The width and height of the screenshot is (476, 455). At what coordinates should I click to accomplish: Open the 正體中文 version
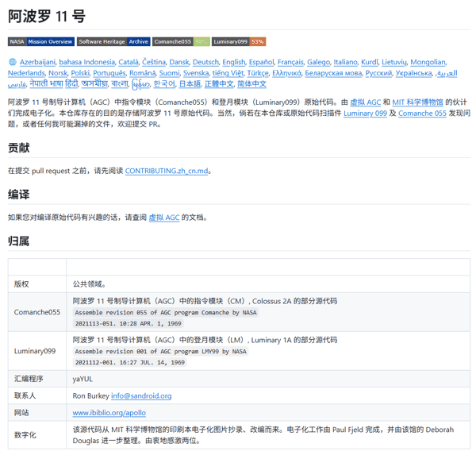click(x=219, y=84)
